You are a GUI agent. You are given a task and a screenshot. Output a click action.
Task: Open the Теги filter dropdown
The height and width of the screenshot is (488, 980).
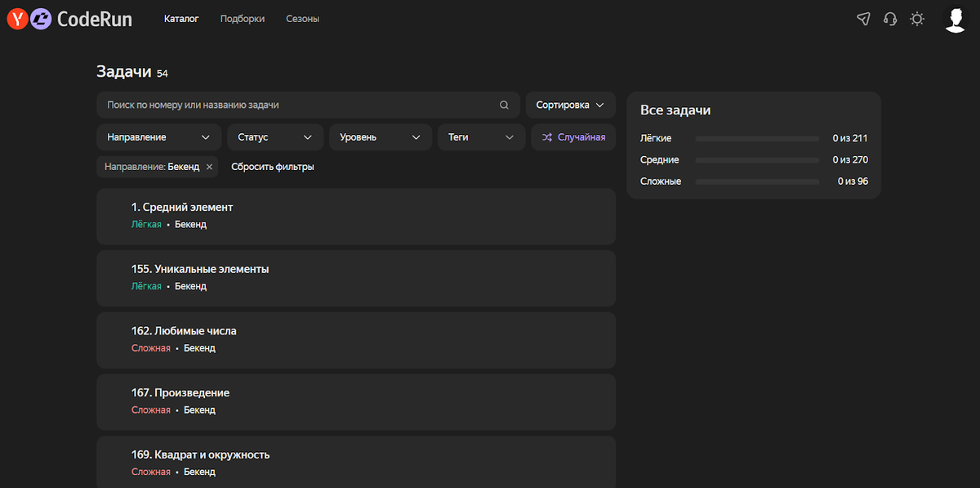[x=481, y=137]
